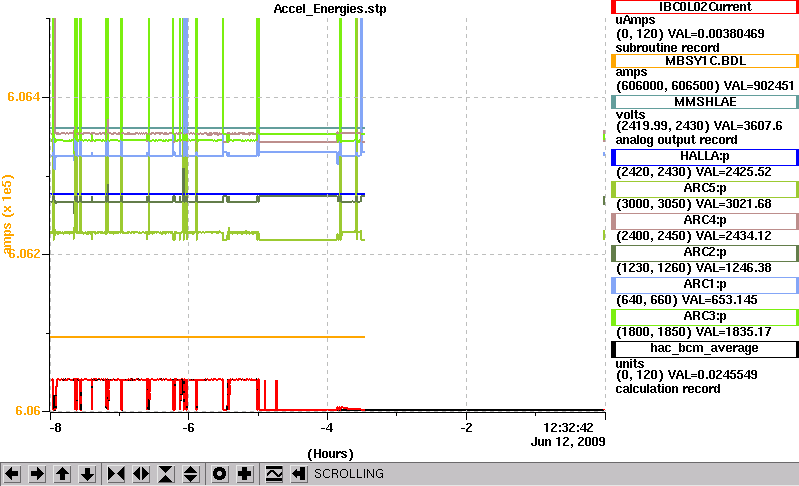Viewport: 799px width, 486px height.
Task: Select the ARC2:p legend entry
Action: pyautogui.click(x=705, y=253)
